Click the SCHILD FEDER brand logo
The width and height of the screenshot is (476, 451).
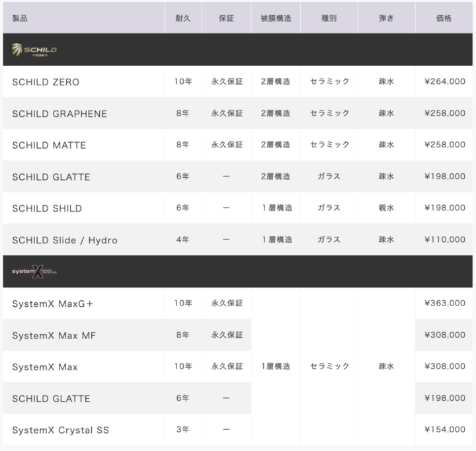click(x=34, y=50)
